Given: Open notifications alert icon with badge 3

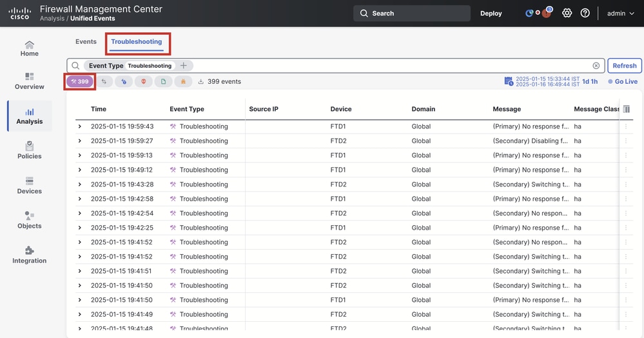Looking at the screenshot, I should (547, 13).
